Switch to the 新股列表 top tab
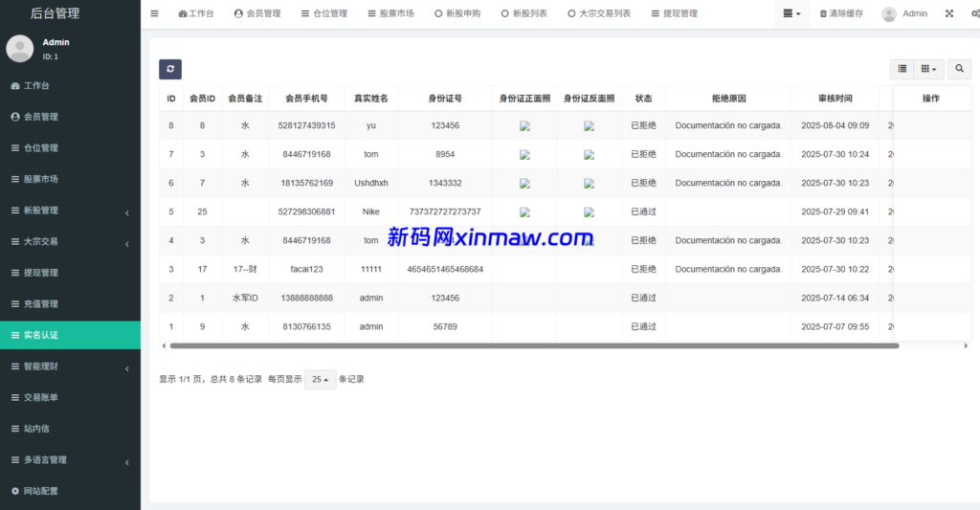The width and height of the screenshot is (980, 510). (x=523, y=13)
